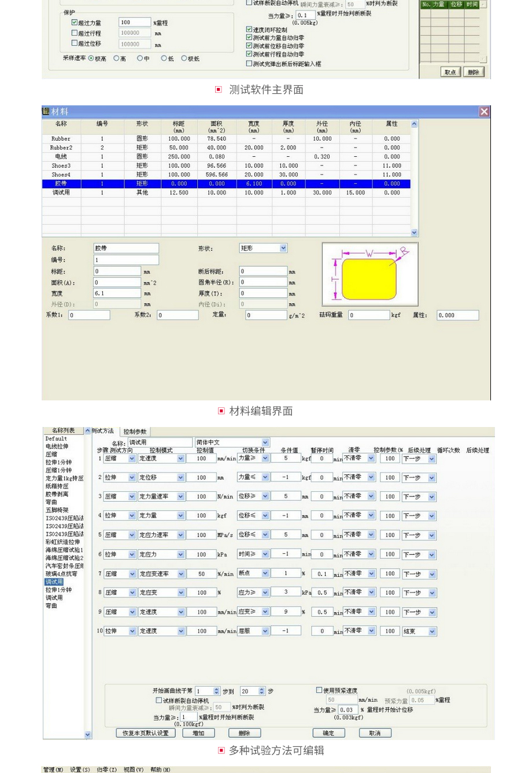The height and width of the screenshot is (773, 532).
Task: Switch to the 控制参数 tab
Action: [135, 432]
